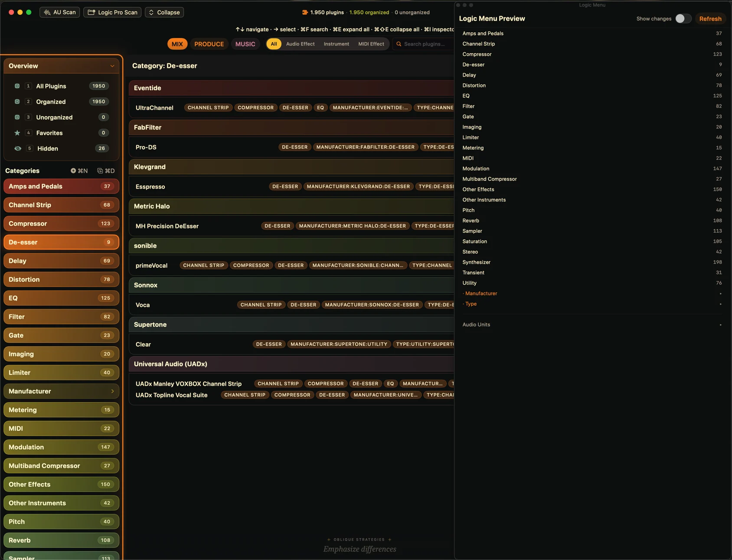The image size is (732, 560).
Task: Collapse the Eventide manufacturer group
Action: pos(291,88)
